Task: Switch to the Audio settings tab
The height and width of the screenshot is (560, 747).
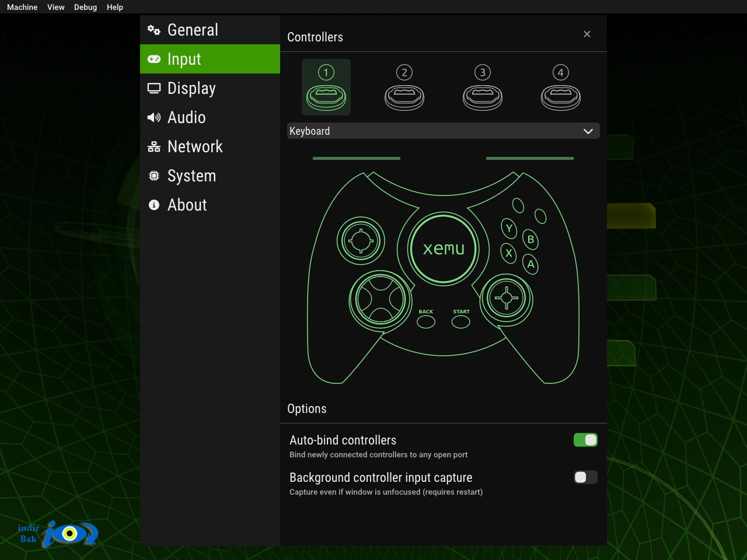Action: pyautogui.click(x=210, y=117)
